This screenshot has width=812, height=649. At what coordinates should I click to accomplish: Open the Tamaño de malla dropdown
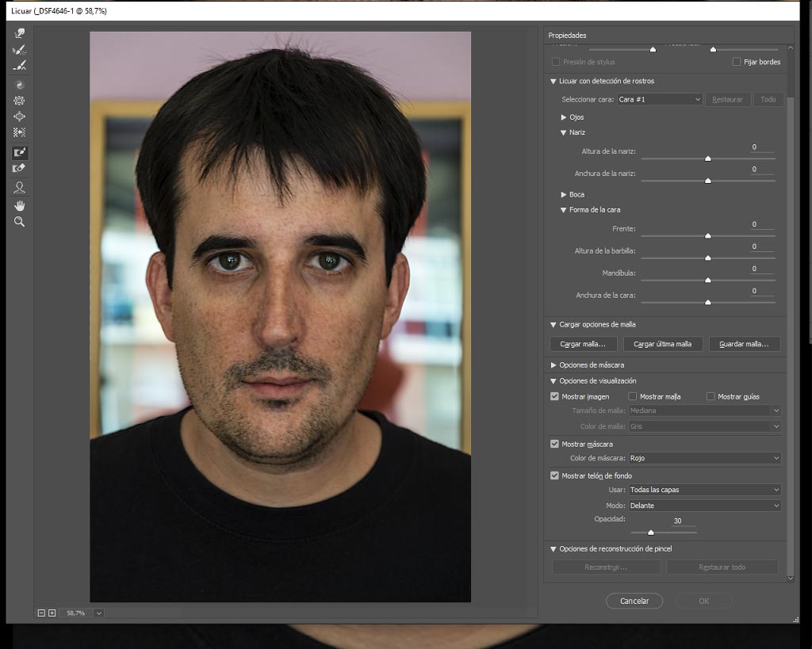click(x=704, y=410)
